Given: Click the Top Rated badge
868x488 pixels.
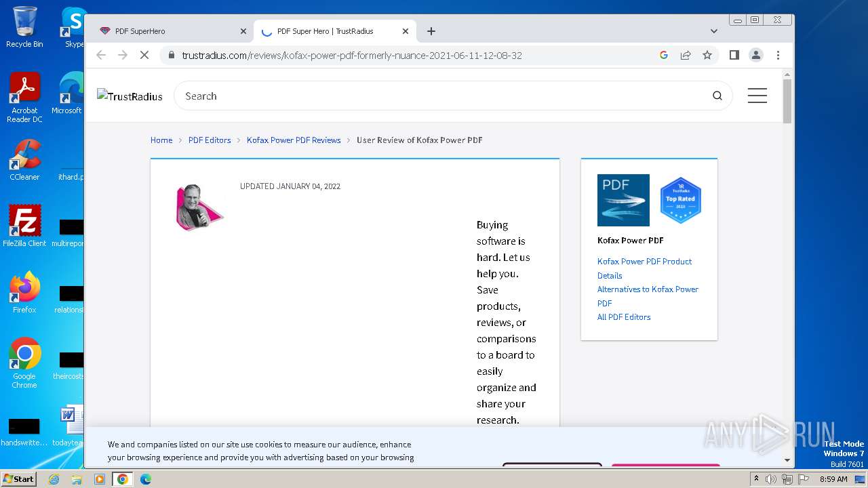Looking at the screenshot, I should 680,200.
